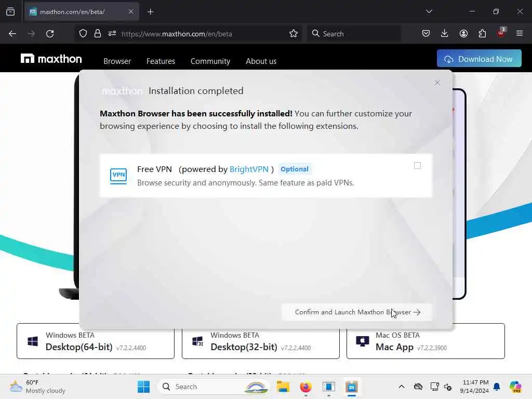
Task: Click the tracking protection shield icon
Action: click(x=83, y=34)
